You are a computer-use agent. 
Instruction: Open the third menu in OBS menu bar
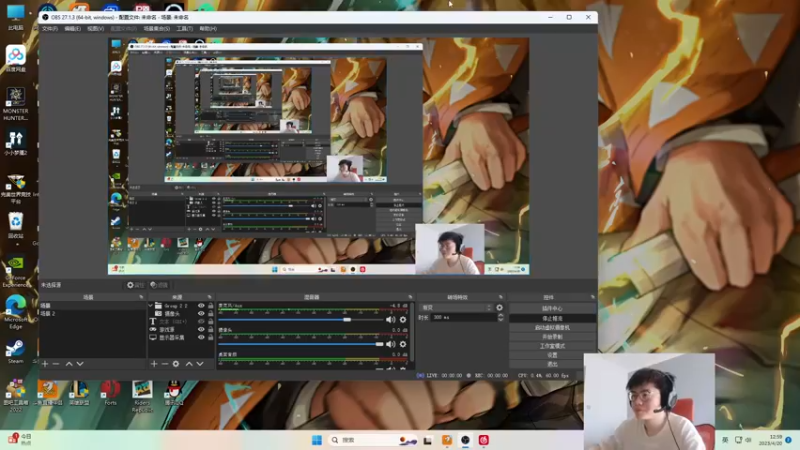(x=95, y=29)
